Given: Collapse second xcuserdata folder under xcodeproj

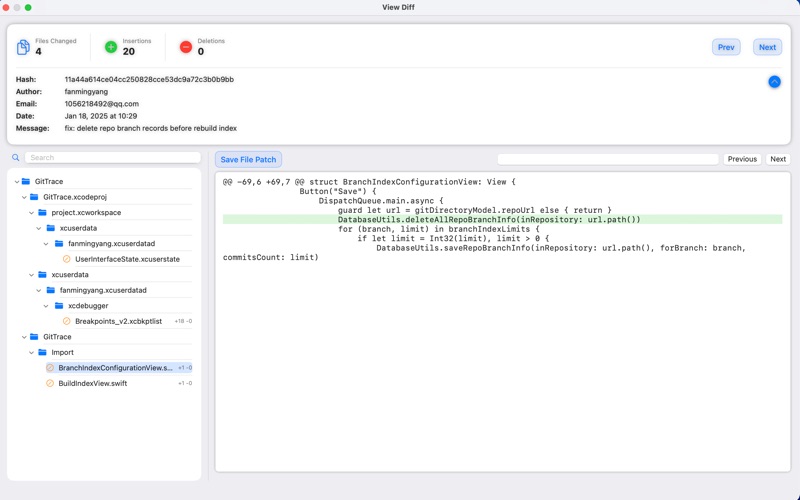Looking at the screenshot, I should click(x=32, y=275).
